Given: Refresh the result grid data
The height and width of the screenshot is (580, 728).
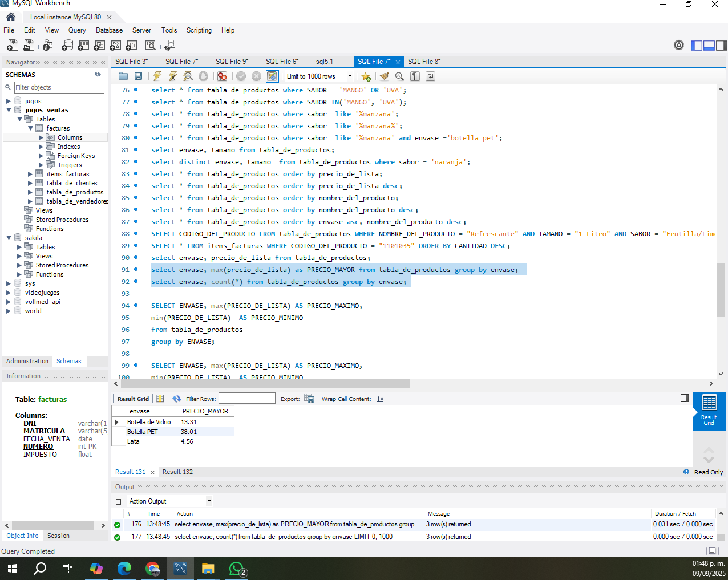Looking at the screenshot, I should pos(177,399).
